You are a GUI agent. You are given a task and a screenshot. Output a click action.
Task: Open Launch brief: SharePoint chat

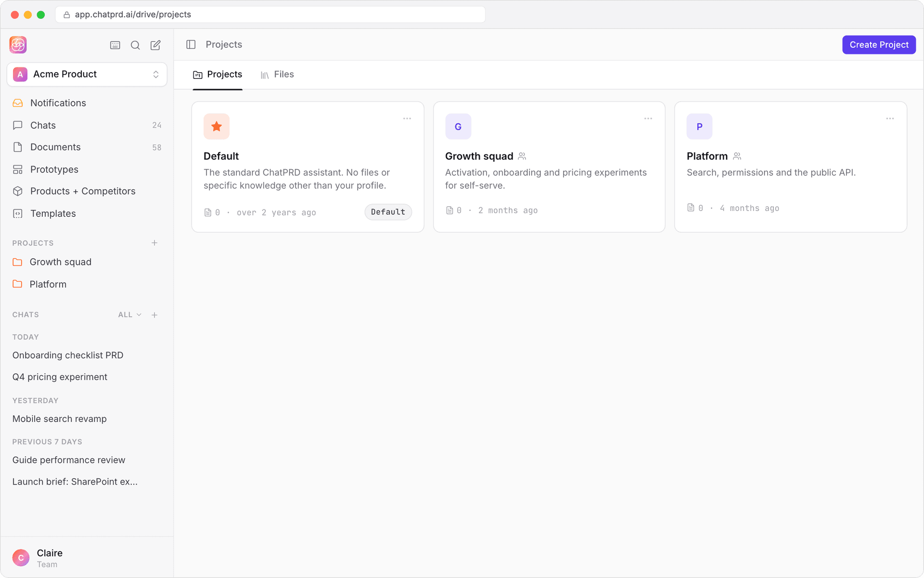click(x=75, y=482)
